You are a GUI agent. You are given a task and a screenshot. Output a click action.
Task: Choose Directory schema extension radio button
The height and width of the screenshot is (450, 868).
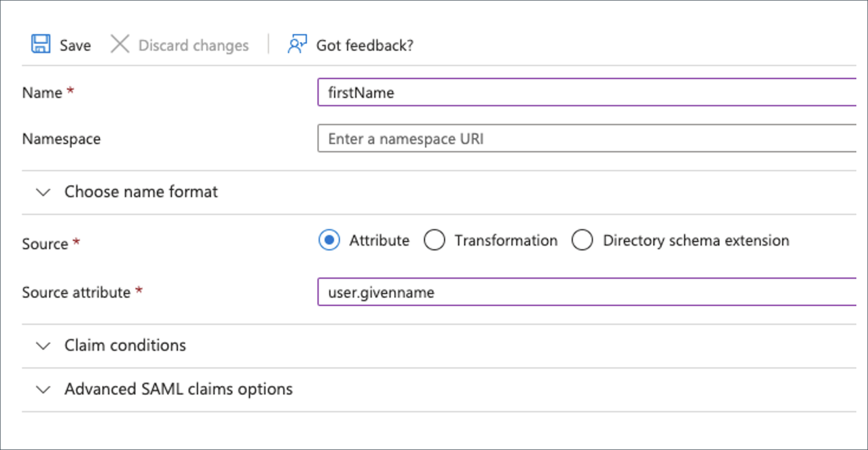coord(582,240)
